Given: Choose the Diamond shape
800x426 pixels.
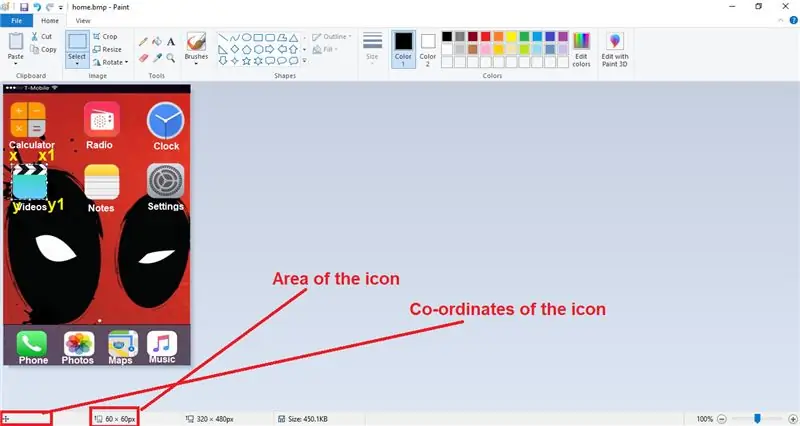Looking at the screenshot, I should (x=235, y=49).
